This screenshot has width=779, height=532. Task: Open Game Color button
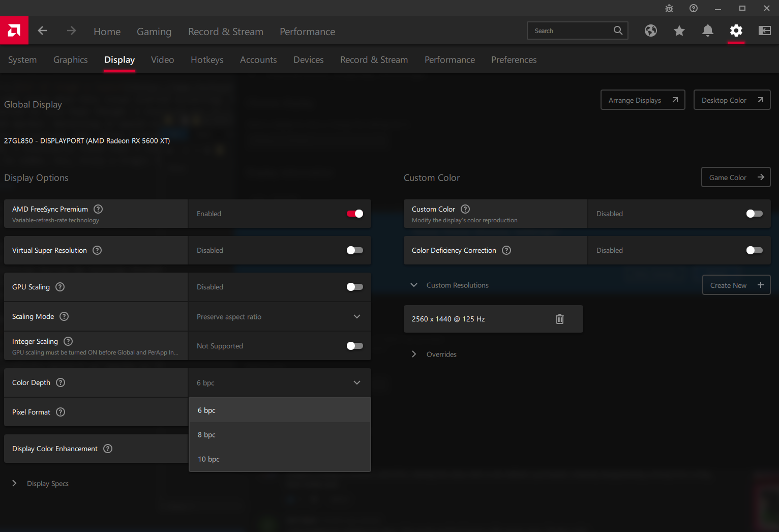(736, 177)
